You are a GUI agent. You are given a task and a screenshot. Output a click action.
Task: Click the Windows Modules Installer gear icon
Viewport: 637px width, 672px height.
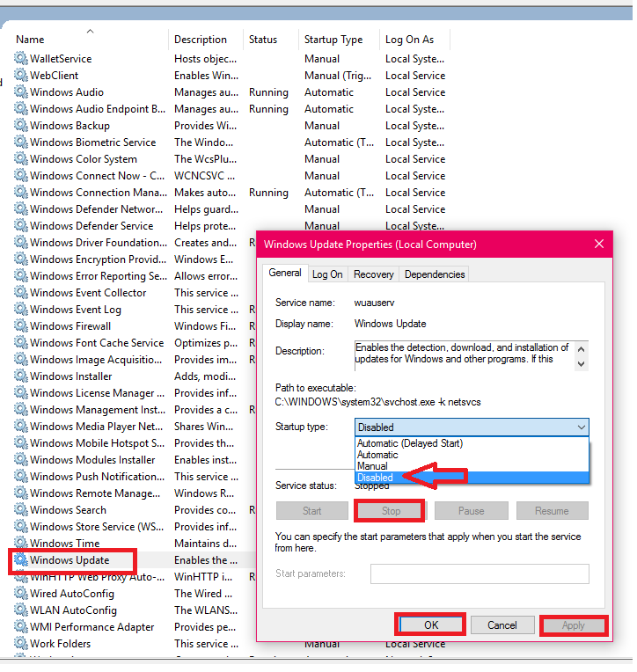point(20,459)
